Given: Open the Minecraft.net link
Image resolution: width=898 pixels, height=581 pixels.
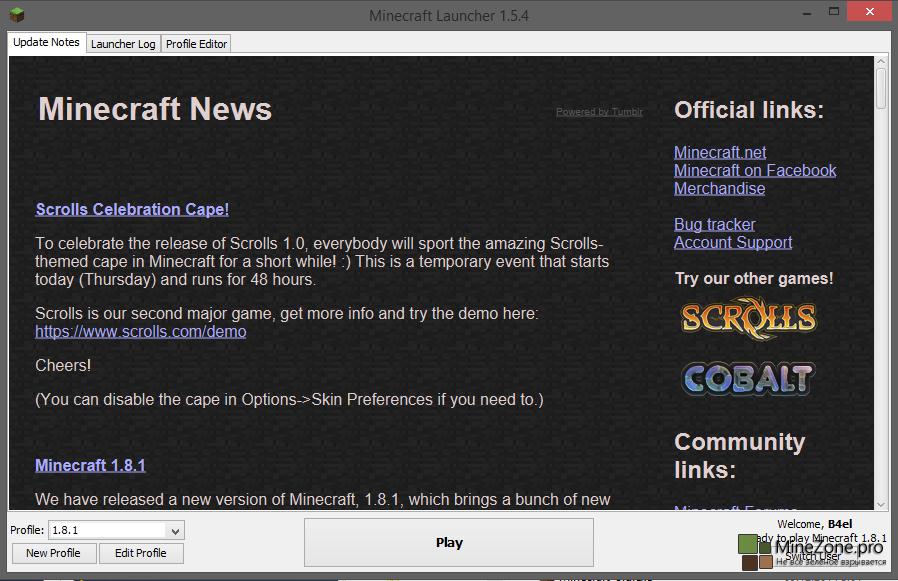Looking at the screenshot, I should pyautogui.click(x=720, y=152).
